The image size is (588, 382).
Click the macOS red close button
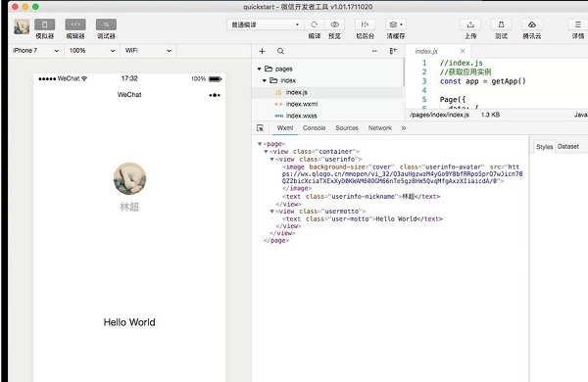point(15,7)
